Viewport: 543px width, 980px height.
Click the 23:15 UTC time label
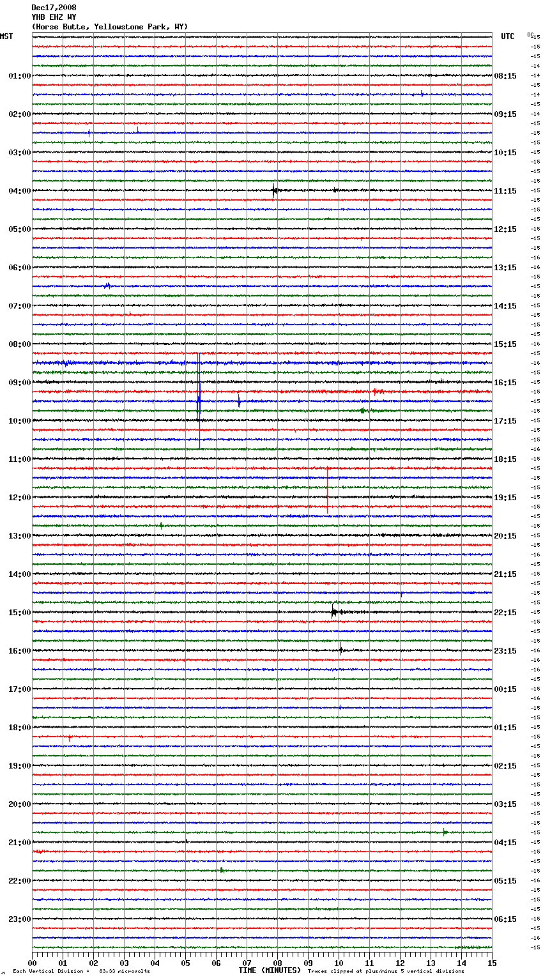click(x=505, y=651)
